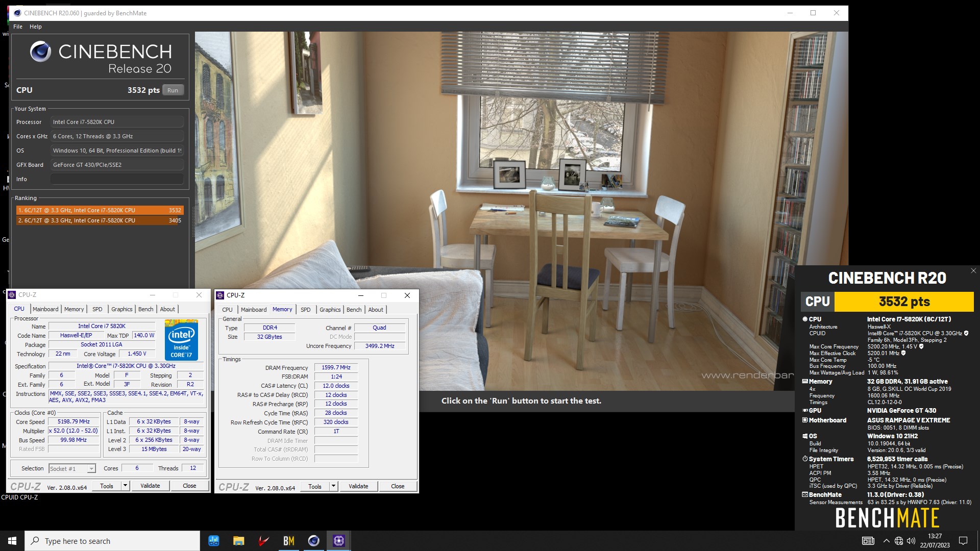Viewport: 980px width, 551px height.
Task: Click the Intel Core i7 inside logo
Action: [x=181, y=340]
